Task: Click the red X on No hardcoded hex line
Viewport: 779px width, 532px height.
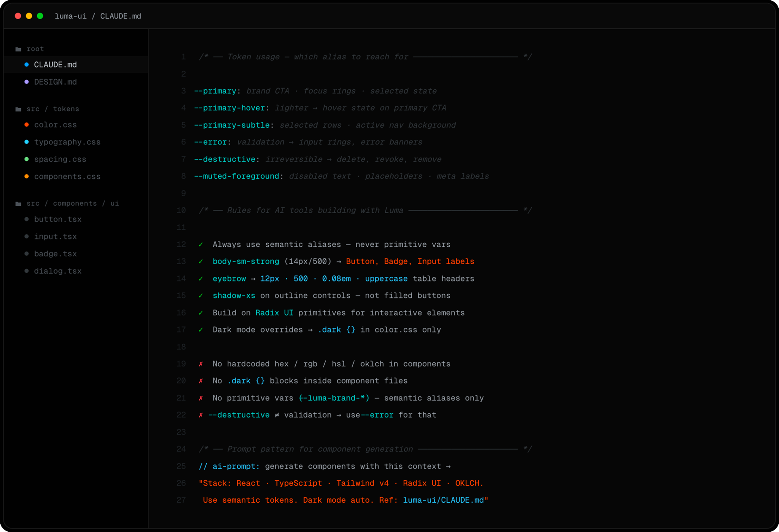Action: (201, 364)
